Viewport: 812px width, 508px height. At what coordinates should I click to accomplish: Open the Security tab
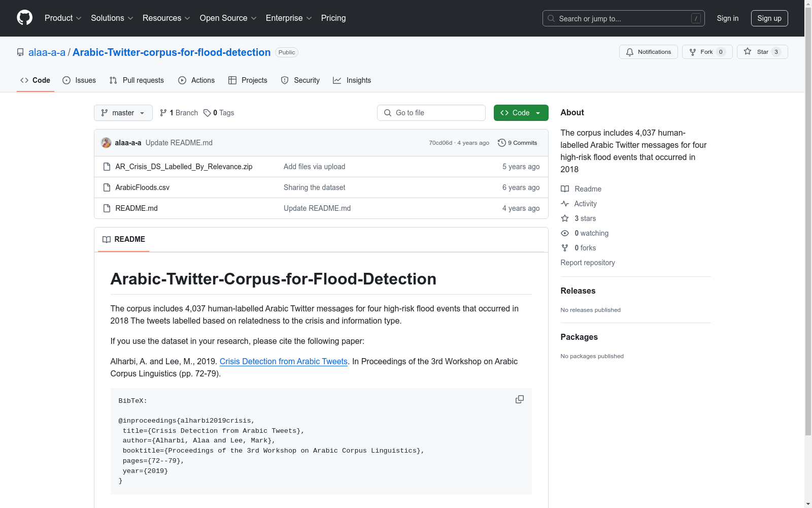pos(300,80)
